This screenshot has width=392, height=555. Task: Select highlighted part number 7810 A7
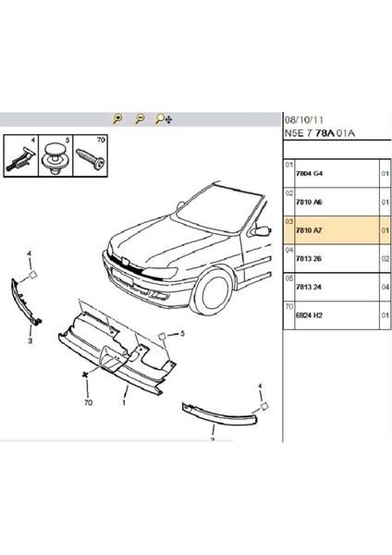click(309, 230)
